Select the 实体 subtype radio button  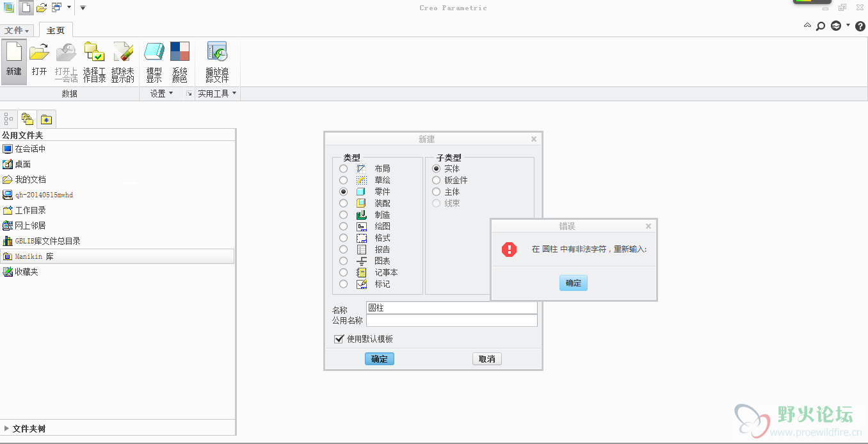point(437,169)
